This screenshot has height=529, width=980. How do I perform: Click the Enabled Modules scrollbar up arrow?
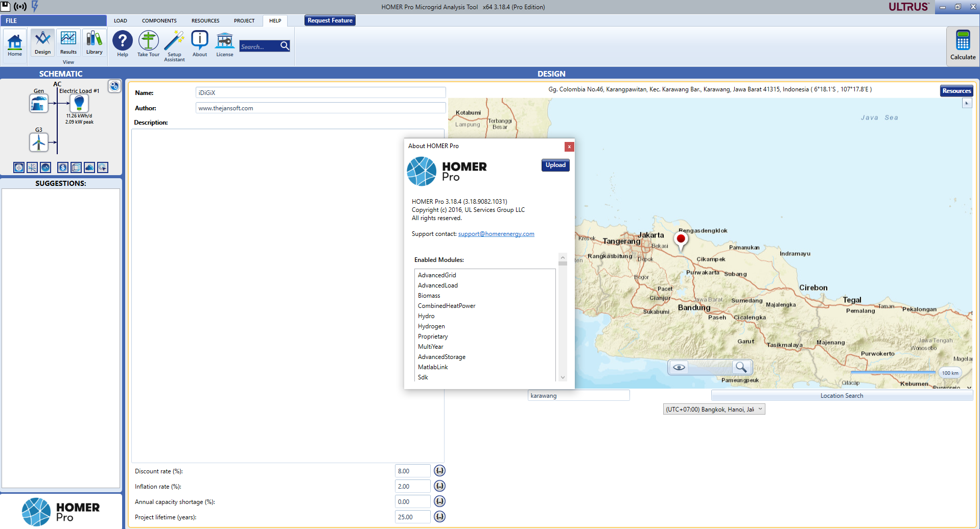[x=563, y=257]
